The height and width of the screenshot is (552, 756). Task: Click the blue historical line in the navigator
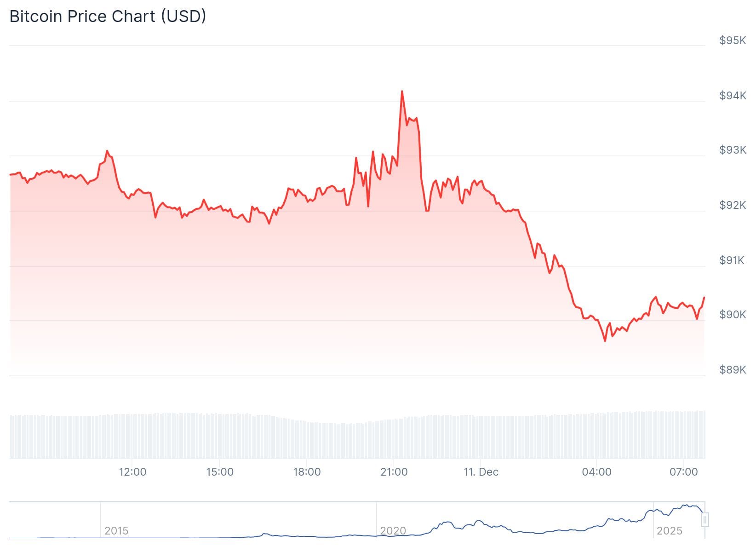click(478, 522)
